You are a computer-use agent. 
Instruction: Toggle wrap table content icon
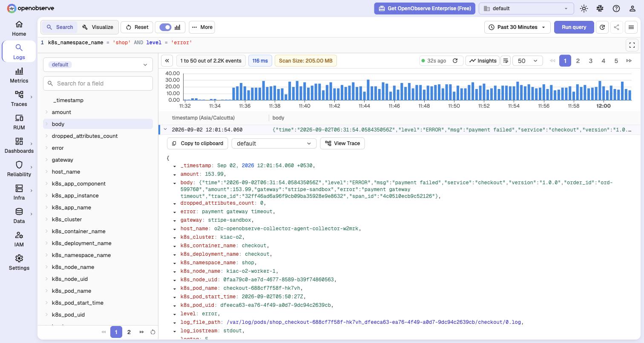tap(505, 61)
